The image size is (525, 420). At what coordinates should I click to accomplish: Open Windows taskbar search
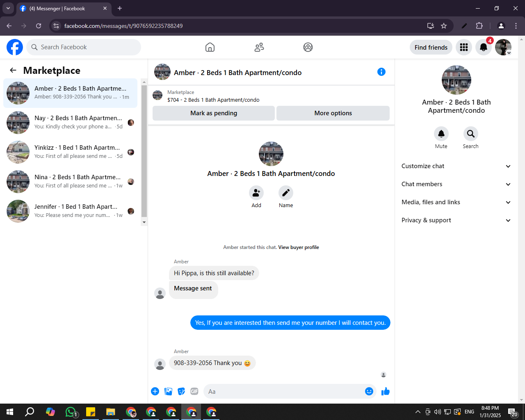coord(30,412)
